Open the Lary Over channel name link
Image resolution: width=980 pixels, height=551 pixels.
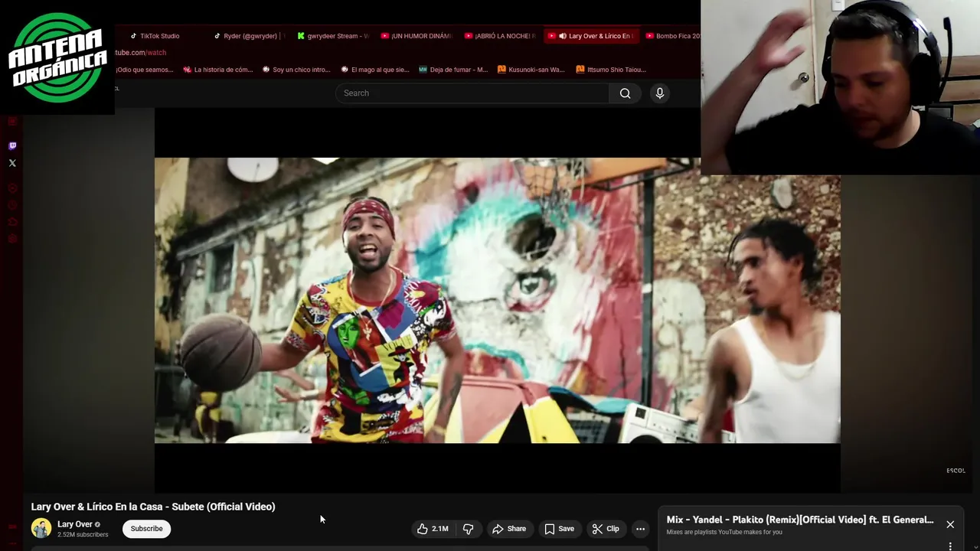(x=75, y=524)
